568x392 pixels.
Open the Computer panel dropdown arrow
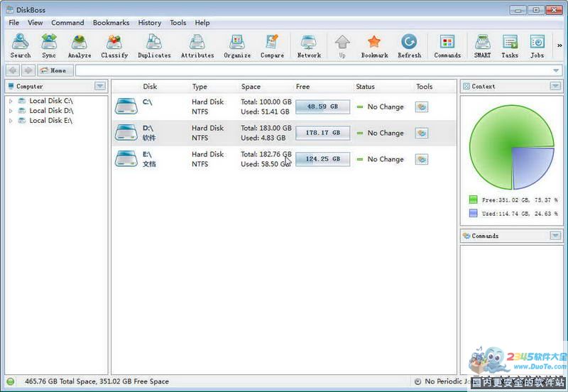[100, 86]
